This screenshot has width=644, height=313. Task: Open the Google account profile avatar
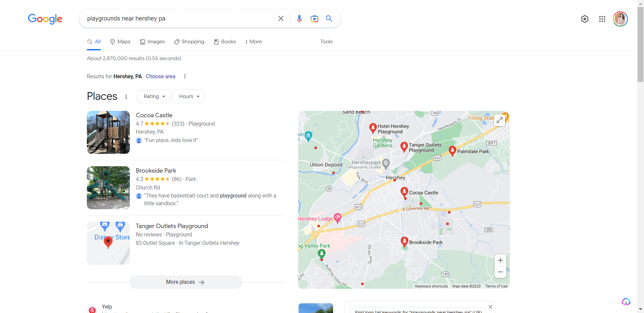pos(620,19)
